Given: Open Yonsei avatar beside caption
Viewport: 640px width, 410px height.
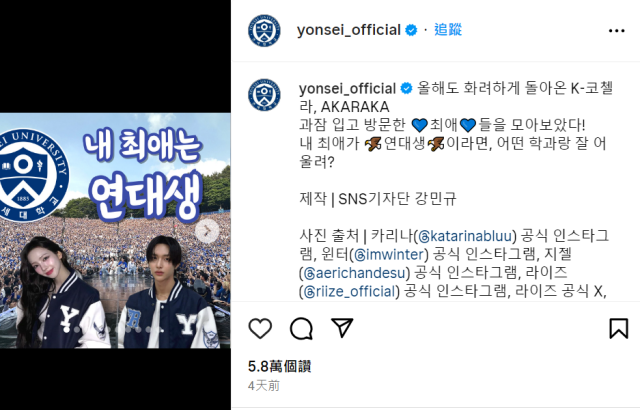Looking at the screenshot, I should coord(264,95).
